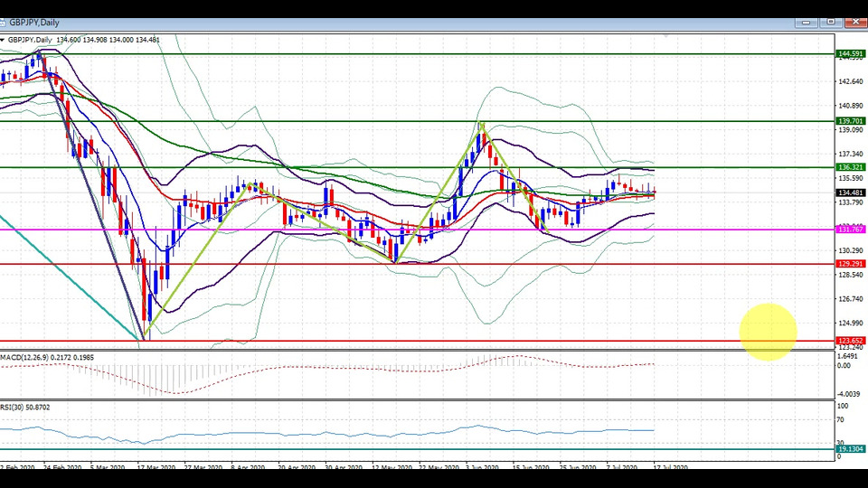Click the 1.6491 value on MACD scale
This screenshot has height=488, width=868.
(x=847, y=357)
